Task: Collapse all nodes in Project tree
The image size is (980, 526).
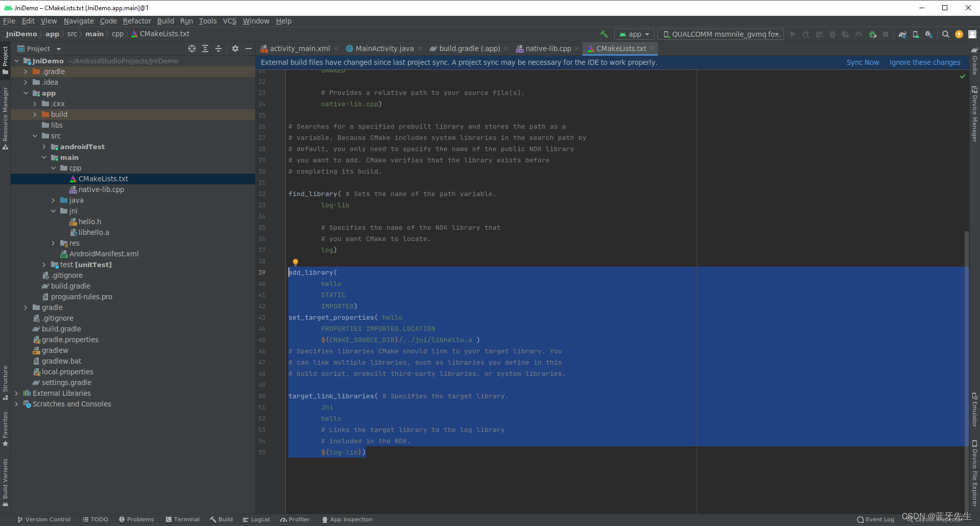Action: [x=218, y=49]
